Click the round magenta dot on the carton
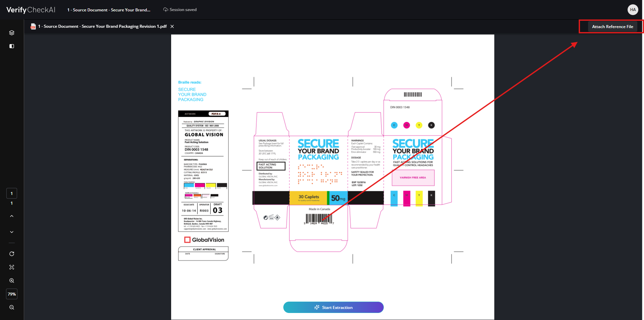The image size is (644, 320). click(x=407, y=125)
